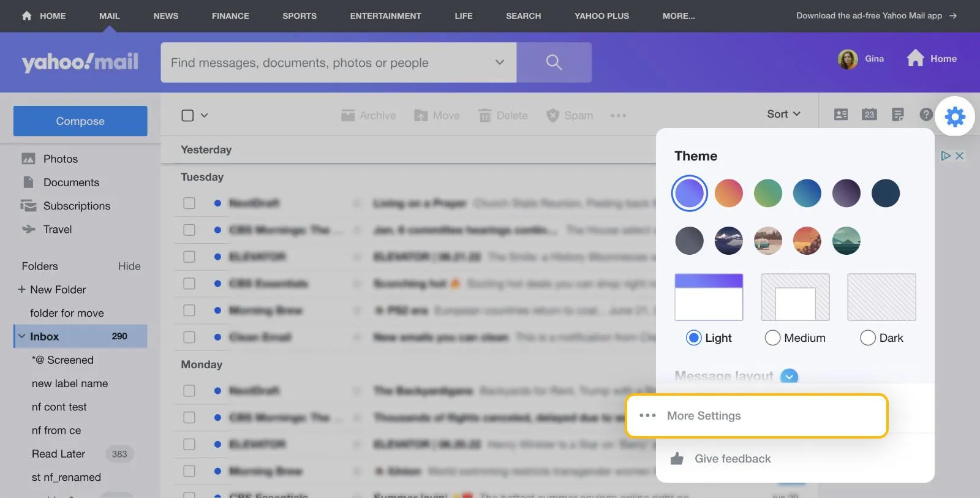The height and width of the screenshot is (498, 980).
Task: Open the MAIL tab in top navigation
Action: (110, 16)
